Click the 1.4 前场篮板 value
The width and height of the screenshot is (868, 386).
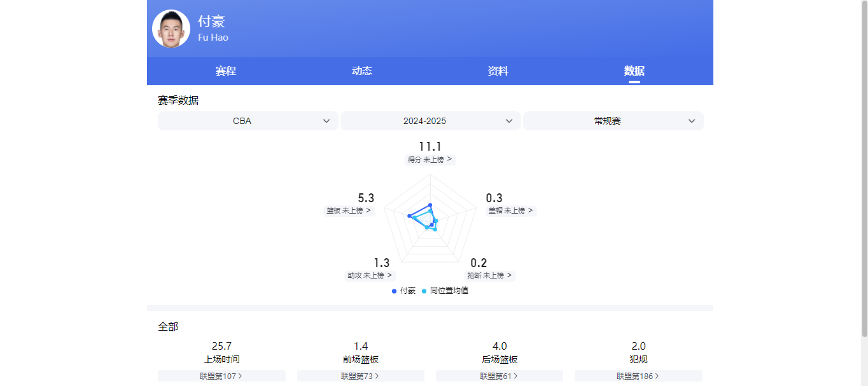pyautogui.click(x=361, y=346)
